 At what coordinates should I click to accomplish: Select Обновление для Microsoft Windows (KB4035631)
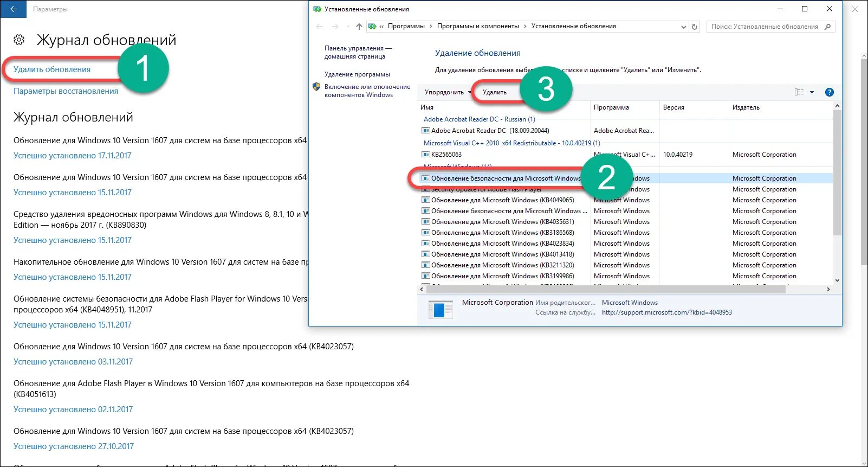pos(502,222)
